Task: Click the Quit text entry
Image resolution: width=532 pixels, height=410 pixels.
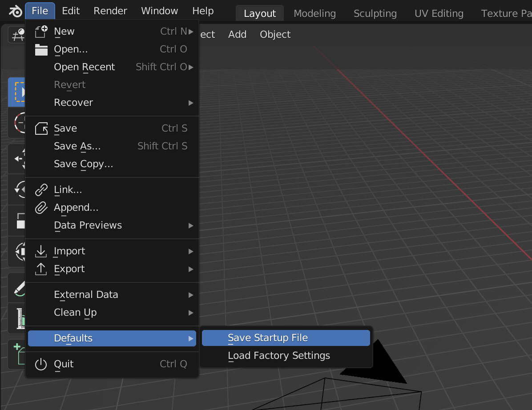Action: coord(64,364)
